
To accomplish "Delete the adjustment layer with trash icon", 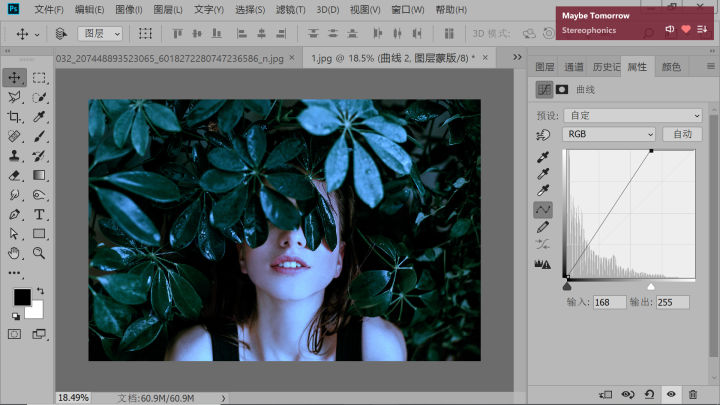I will (693, 395).
